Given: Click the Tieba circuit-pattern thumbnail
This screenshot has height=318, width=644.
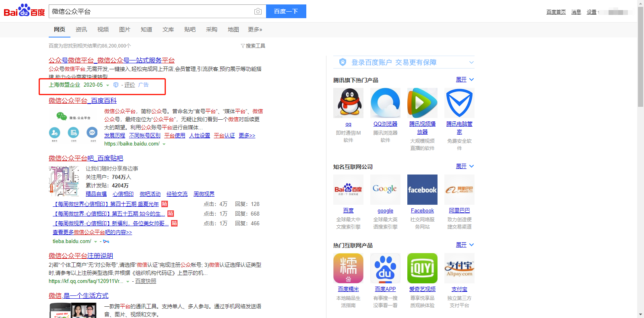Looking at the screenshot, I should 64,181.
